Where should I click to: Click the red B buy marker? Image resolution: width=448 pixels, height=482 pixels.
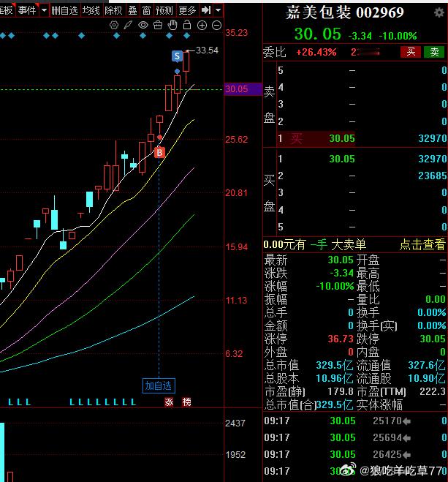(159, 152)
